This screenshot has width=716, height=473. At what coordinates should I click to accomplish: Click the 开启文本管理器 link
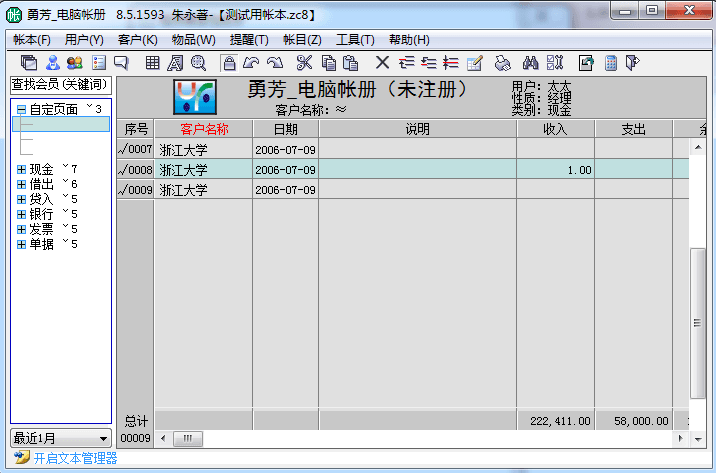(x=75, y=458)
